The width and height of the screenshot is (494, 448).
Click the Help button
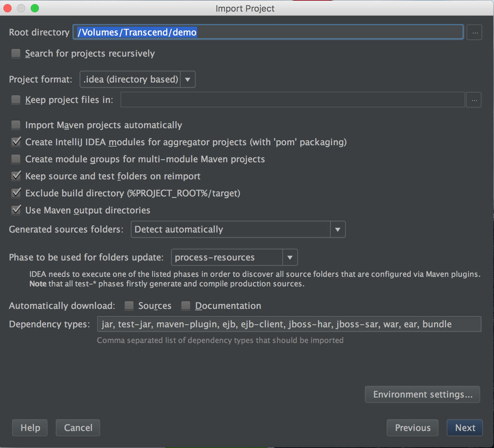tap(30, 428)
